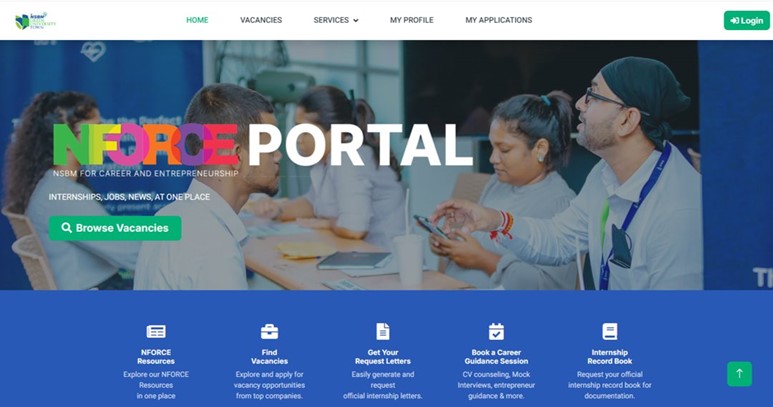Select the Internship Record Book icon
Viewport: 773px width, 407px height.
[610, 332]
